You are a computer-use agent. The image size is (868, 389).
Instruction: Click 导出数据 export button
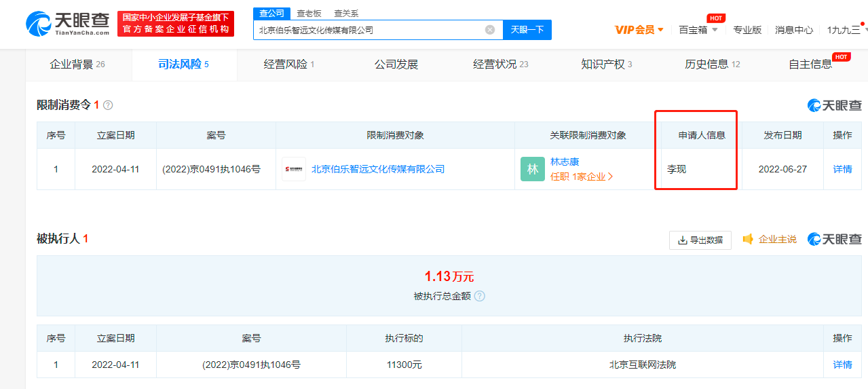pos(700,240)
